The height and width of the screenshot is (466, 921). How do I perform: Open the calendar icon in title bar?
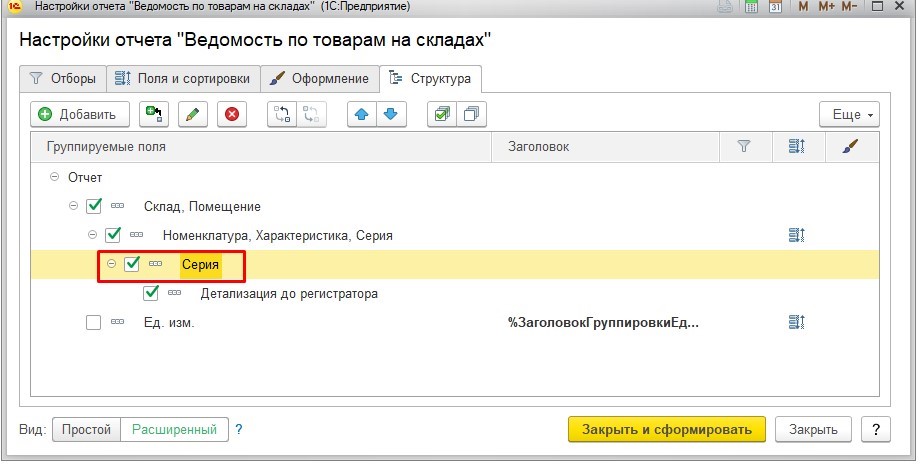(x=775, y=7)
